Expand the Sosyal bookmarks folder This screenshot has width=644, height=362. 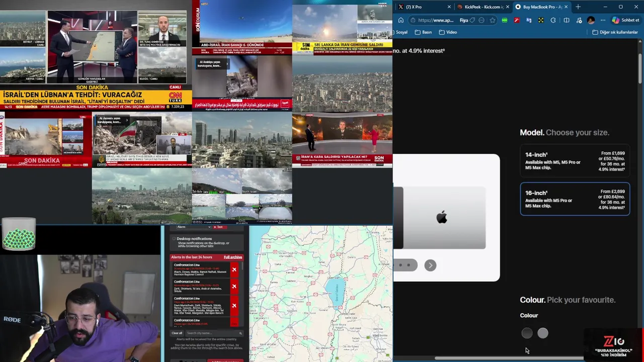(401, 32)
